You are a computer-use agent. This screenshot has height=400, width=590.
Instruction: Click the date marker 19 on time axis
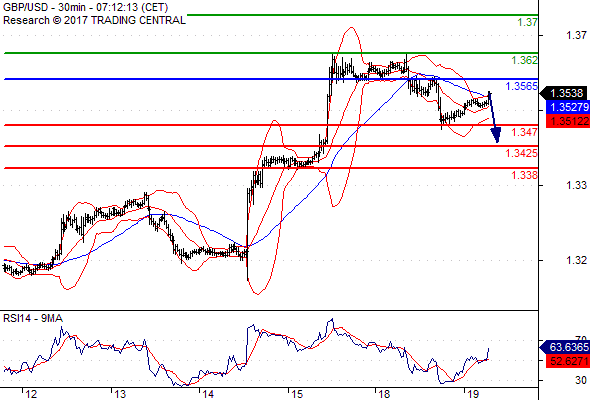(473, 394)
